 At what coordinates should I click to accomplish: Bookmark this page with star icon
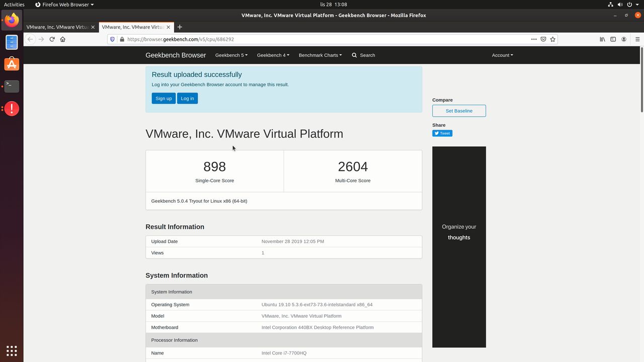point(553,39)
